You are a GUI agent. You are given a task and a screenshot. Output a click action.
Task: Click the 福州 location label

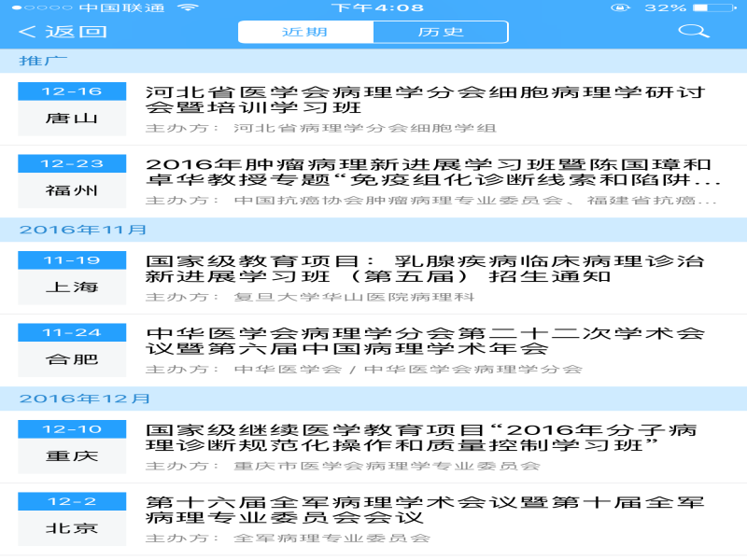(72, 190)
